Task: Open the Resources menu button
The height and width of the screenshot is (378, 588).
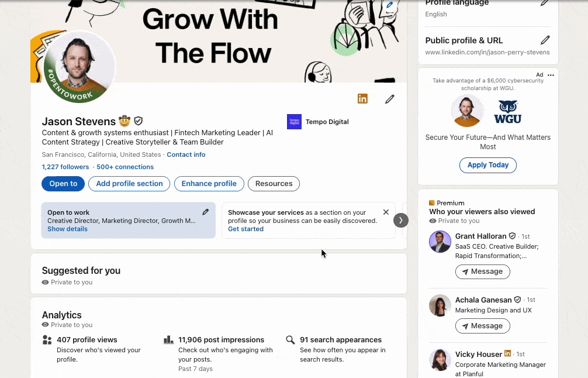Action: point(274,184)
